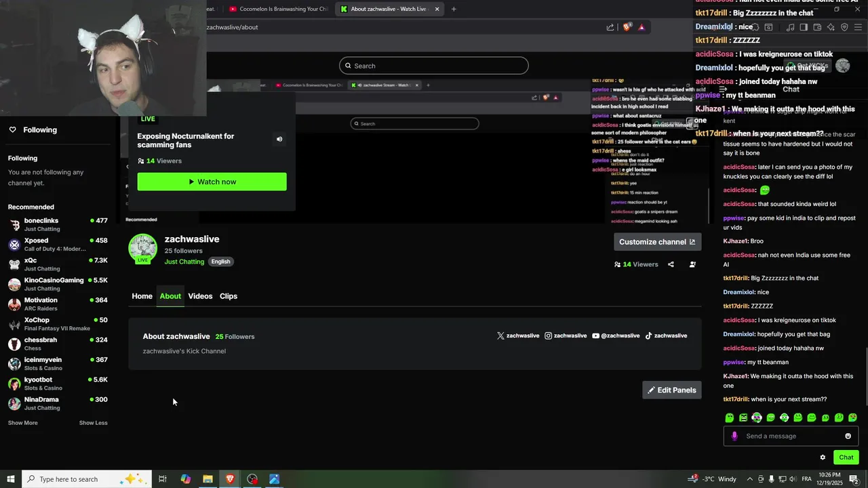Click the Brave Rewards triangle icon
Image resolution: width=868 pixels, height=488 pixels.
642,27
